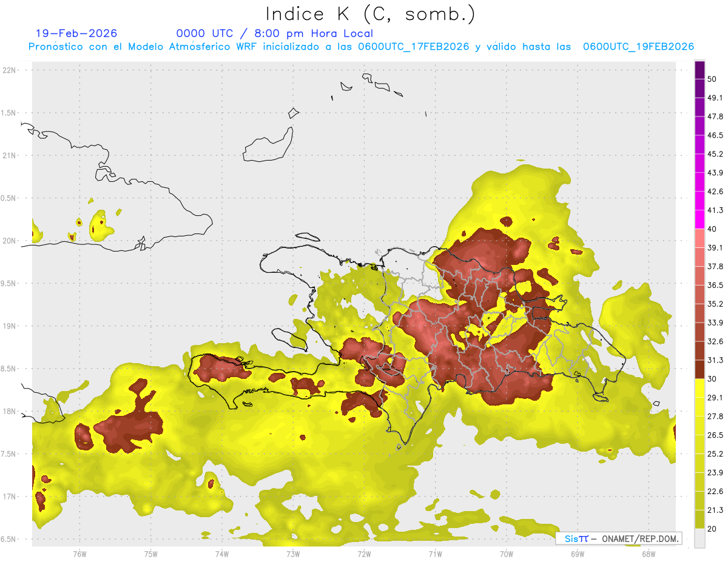Click the 'Indice K (C, somb.)' title
This screenshot has height=562, width=728.
point(370,14)
